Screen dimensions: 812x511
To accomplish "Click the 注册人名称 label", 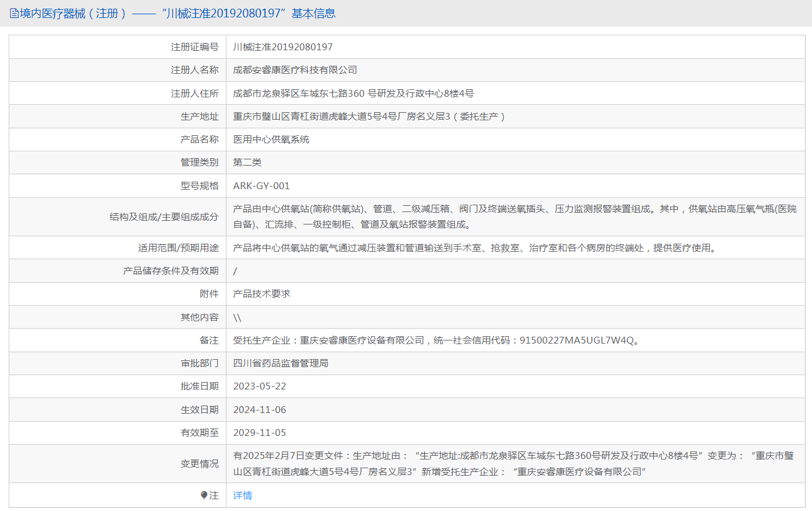I will tap(195, 70).
